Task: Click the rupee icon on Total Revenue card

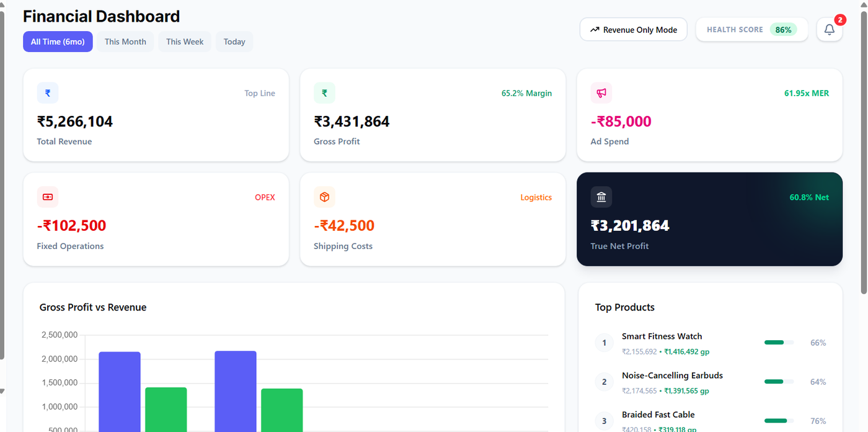Action: pos(48,93)
